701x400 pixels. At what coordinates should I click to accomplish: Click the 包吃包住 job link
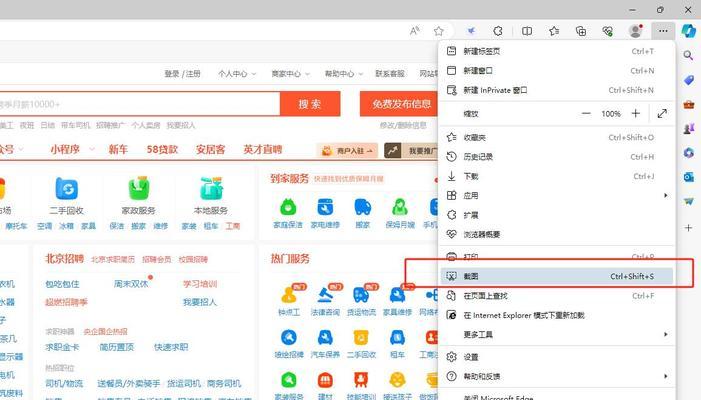click(x=62, y=284)
